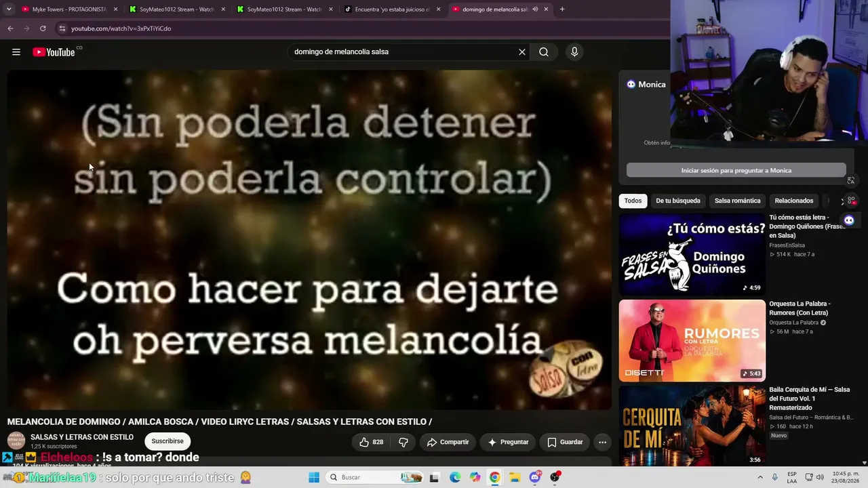Open the Windows Start menu
868x488 pixels.
pyautogui.click(x=314, y=477)
